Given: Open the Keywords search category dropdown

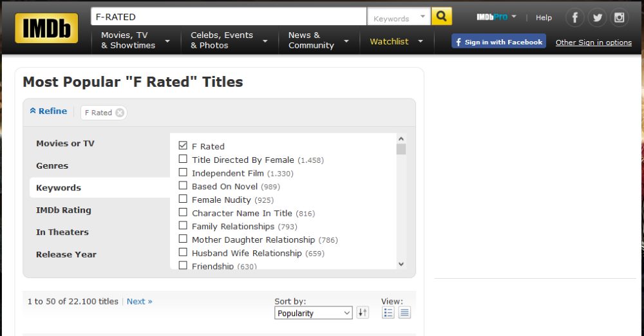Looking at the screenshot, I should click(x=399, y=18).
